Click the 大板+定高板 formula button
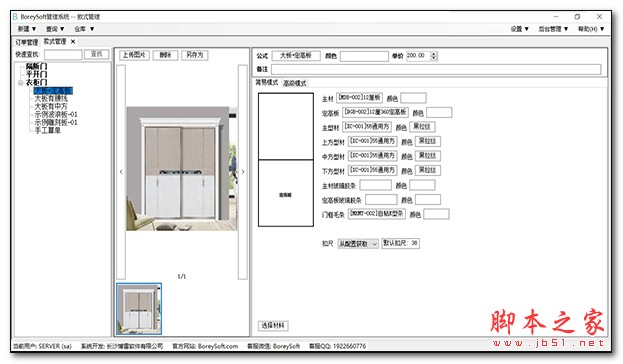This screenshot has width=623, height=364. click(x=296, y=56)
